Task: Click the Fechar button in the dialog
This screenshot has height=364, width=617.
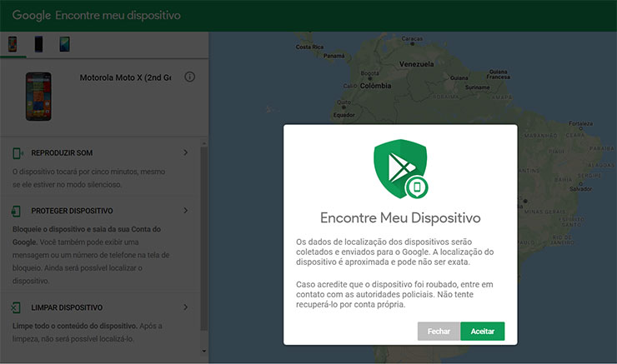Action: [x=439, y=331]
